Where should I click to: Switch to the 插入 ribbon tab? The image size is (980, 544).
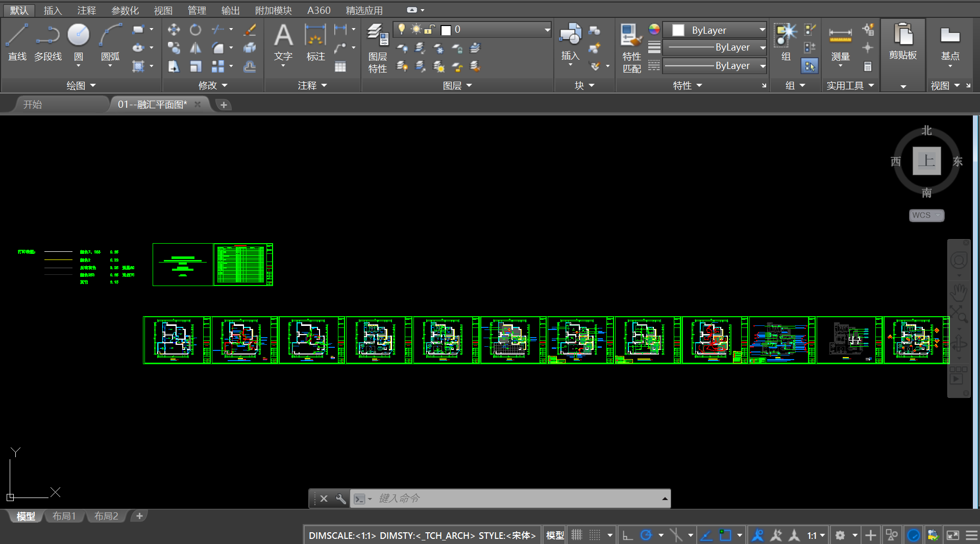point(53,10)
